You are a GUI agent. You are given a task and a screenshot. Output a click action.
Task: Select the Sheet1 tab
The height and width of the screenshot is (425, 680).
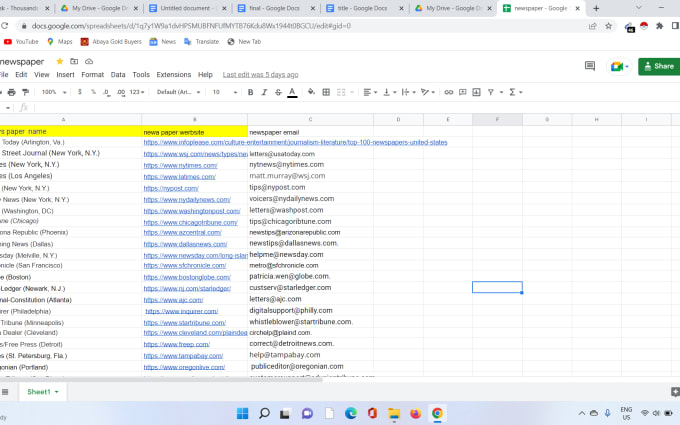click(42, 392)
